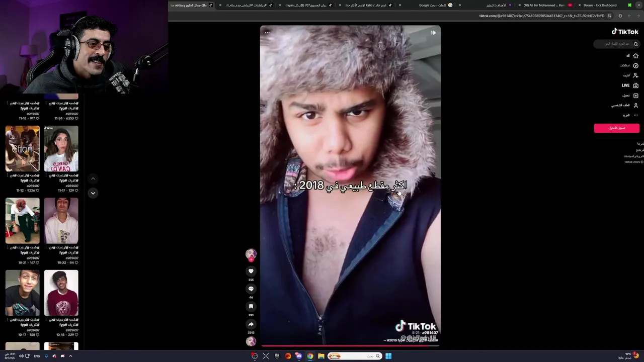Open the Home (For You) sidebar item
This screenshot has height=362, width=644.
pos(632,56)
